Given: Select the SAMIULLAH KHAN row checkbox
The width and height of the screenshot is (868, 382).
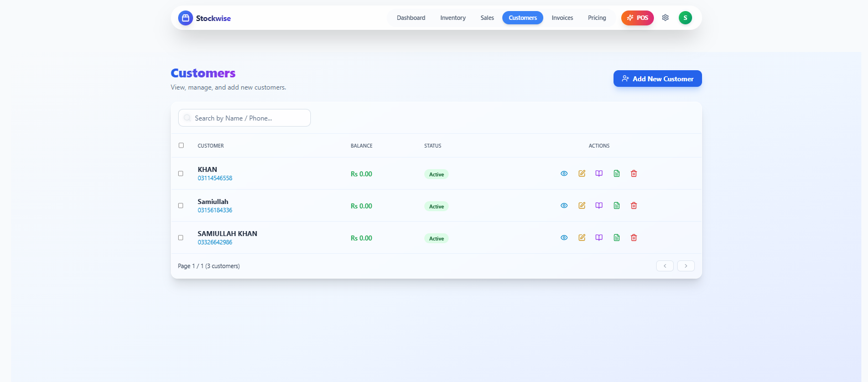Looking at the screenshot, I should click(x=180, y=238).
